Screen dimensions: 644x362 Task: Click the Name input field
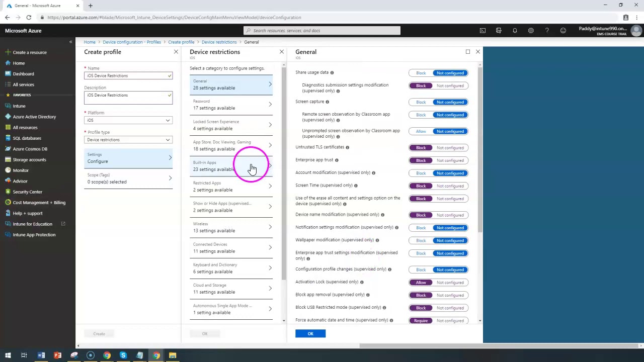tap(128, 76)
